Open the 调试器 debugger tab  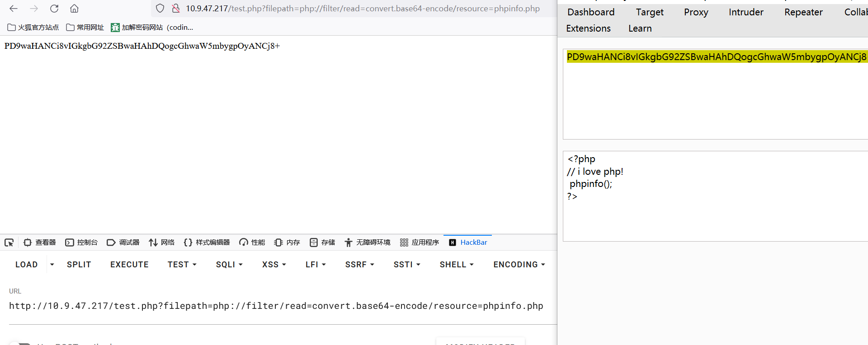pyautogui.click(x=123, y=242)
